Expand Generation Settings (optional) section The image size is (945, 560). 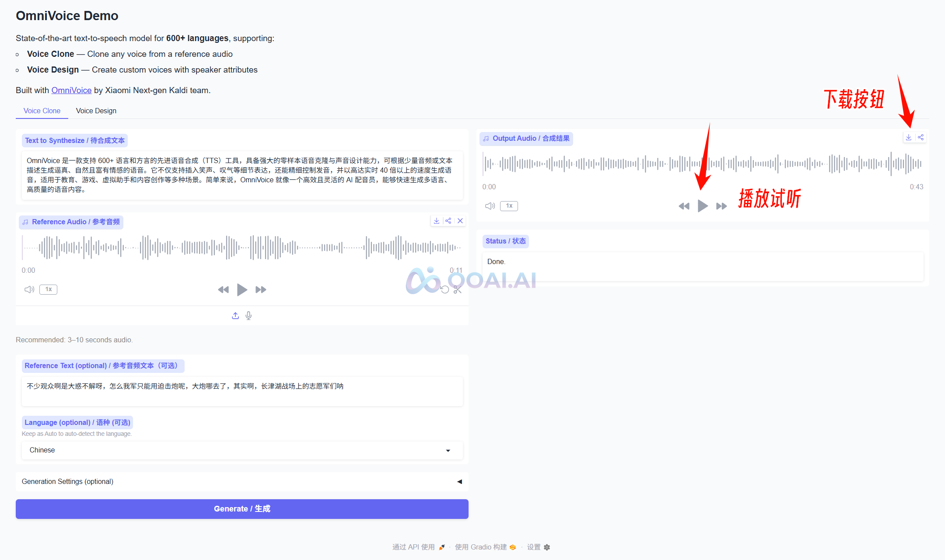[242, 481]
